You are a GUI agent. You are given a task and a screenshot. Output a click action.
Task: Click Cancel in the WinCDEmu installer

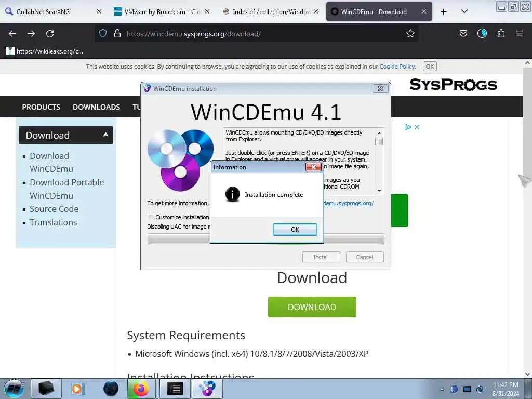click(x=364, y=257)
